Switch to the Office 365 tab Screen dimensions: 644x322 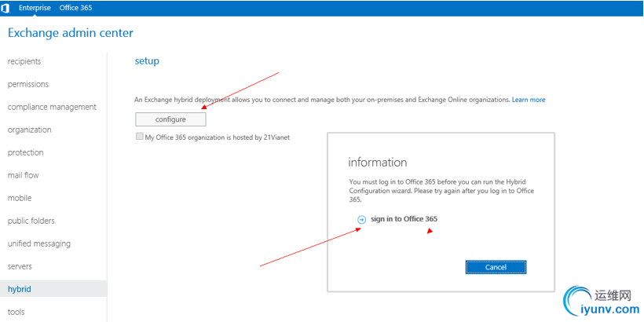coord(75,8)
